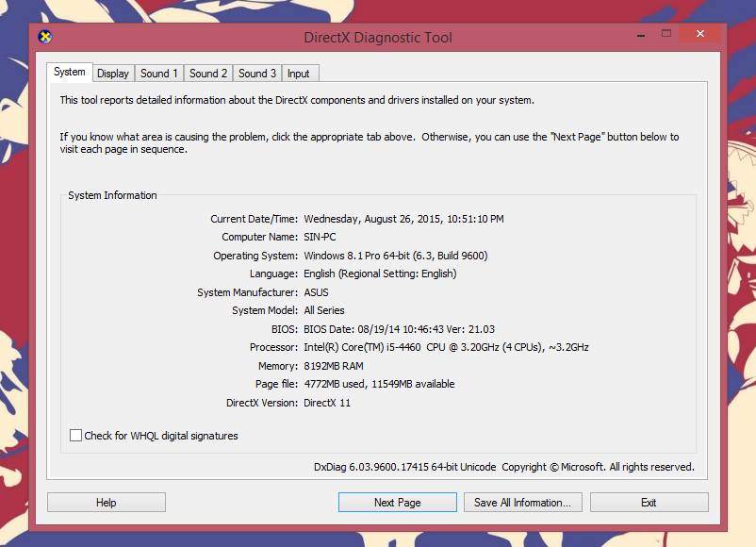Click the DirectX icon in title bar
The width and height of the screenshot is (756, 547).
[x=45, y=37]
